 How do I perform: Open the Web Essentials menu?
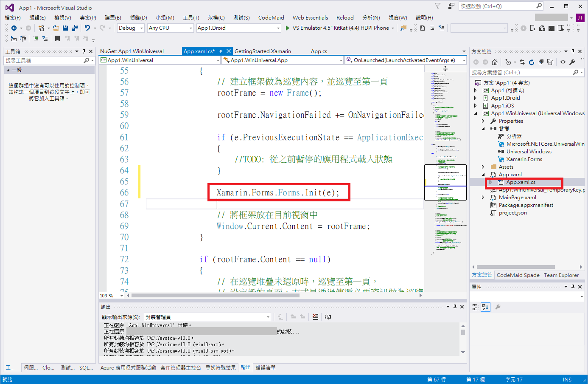310,17
